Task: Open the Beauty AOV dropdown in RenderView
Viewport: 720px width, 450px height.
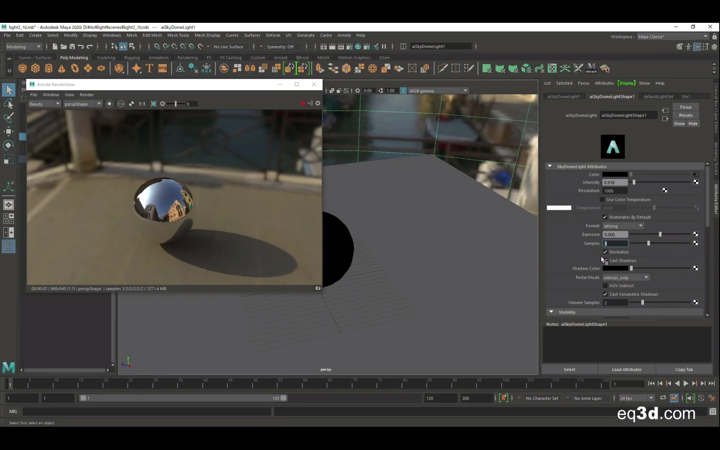Action: [44, 104]
